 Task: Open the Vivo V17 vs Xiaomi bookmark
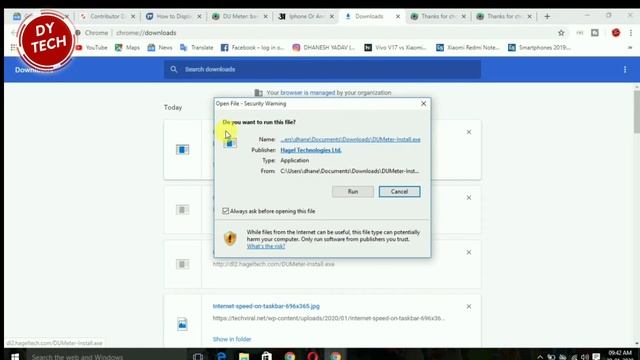396,48
